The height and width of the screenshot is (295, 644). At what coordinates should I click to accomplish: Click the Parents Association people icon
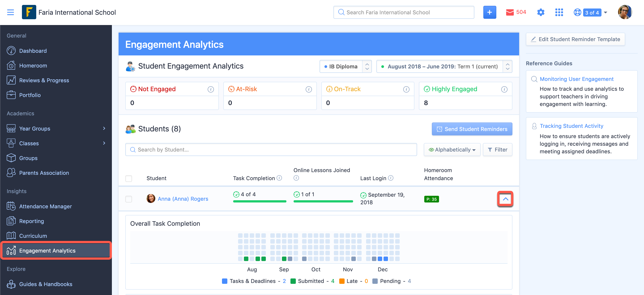click(11, 173)
